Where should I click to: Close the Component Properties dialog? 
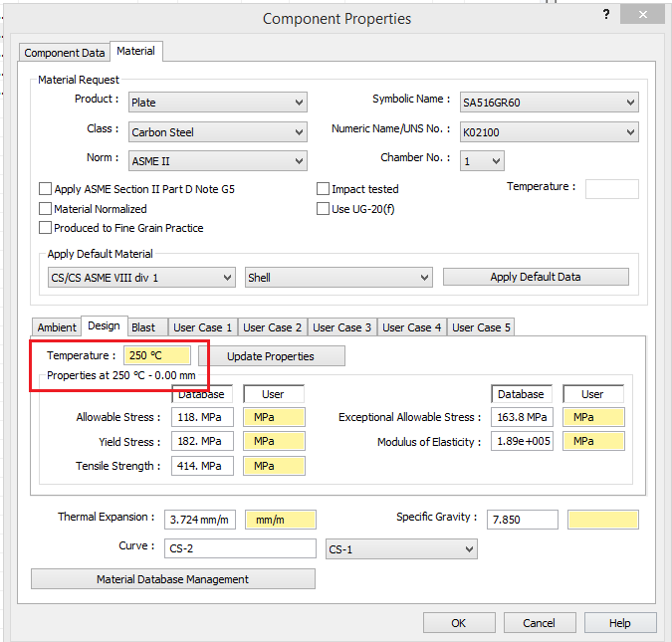tap(642, 15)
